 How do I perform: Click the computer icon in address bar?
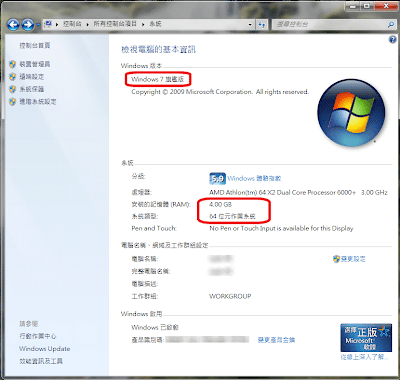pos(48,24)
